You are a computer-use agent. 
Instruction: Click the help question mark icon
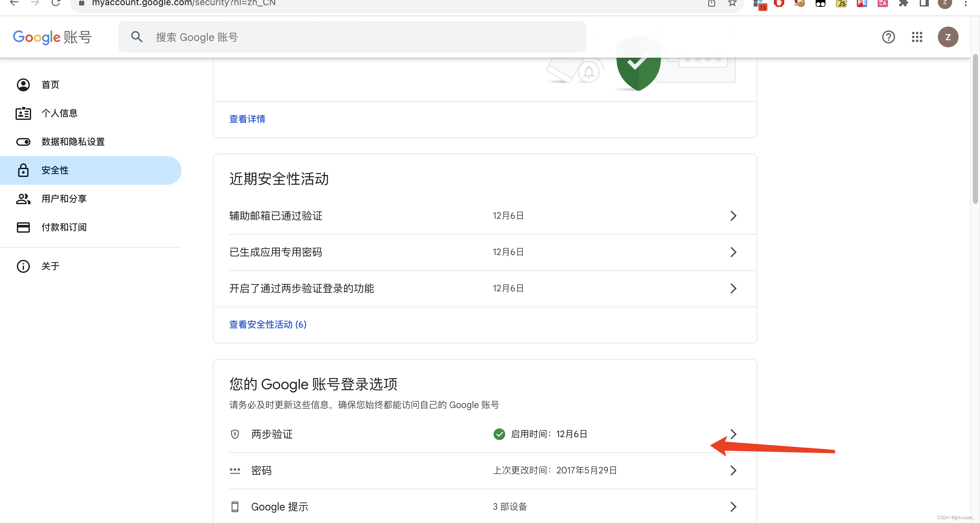[888, 37]
